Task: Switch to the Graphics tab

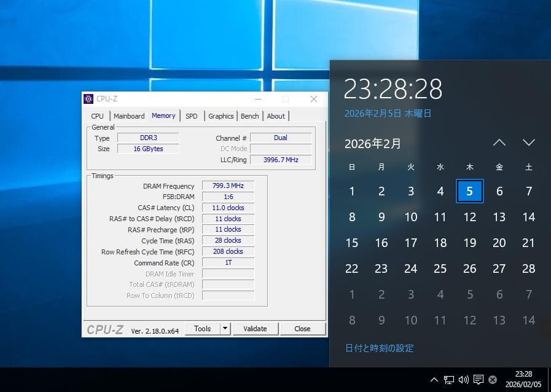Action: point(221,116)
